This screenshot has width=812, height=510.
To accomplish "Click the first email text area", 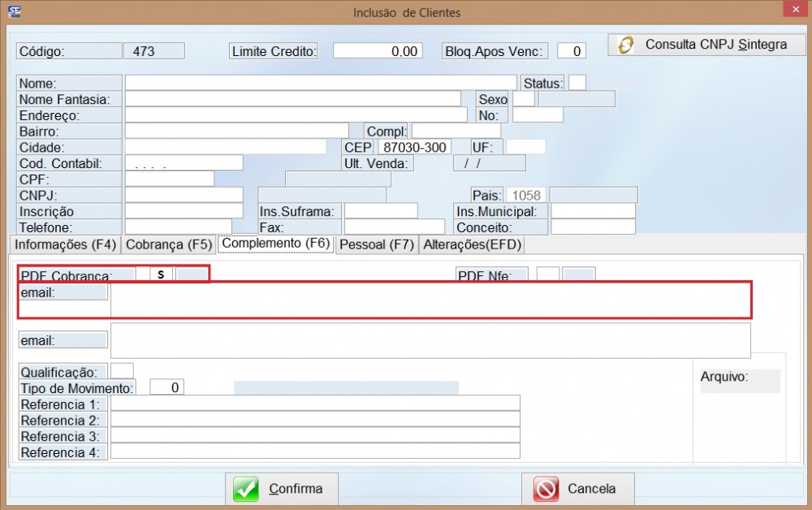I will tap(430, 300).
